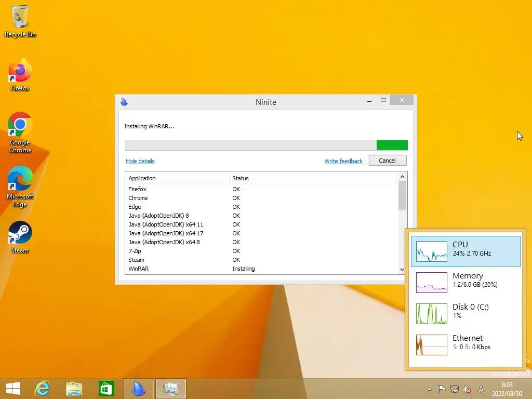Image resolution: width=532 pixels, height=399 pixels.
Task: Open the taskbar clock showing 8:03
Action: click(x=507, y=389)
